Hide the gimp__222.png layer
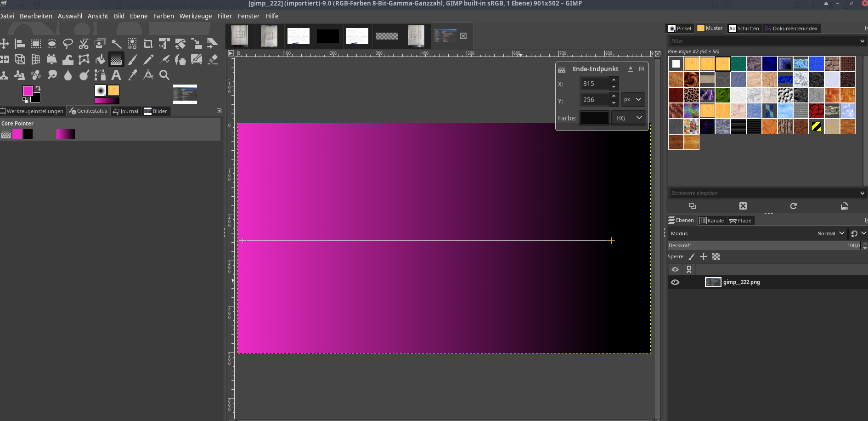868x421 pixels. point(675,282)
